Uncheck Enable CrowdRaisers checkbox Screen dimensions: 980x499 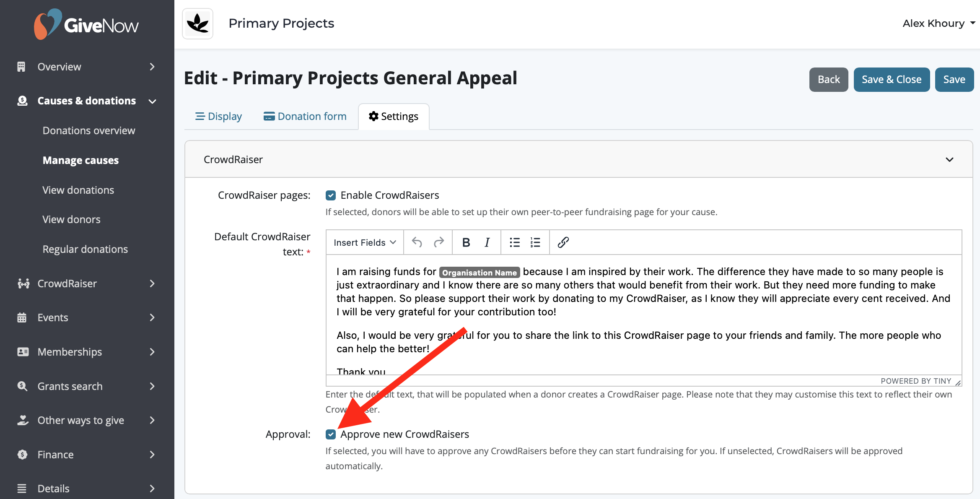(x=331, y=195)
